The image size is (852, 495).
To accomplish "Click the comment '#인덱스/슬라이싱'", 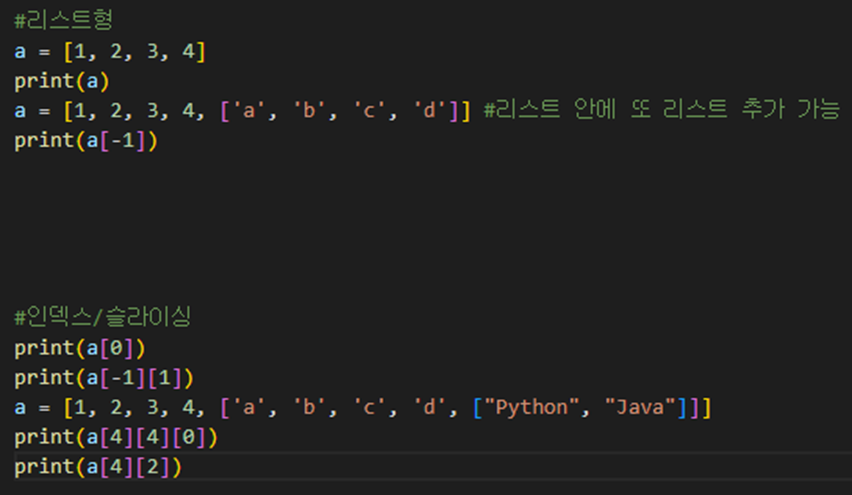I will click(103, 317).
